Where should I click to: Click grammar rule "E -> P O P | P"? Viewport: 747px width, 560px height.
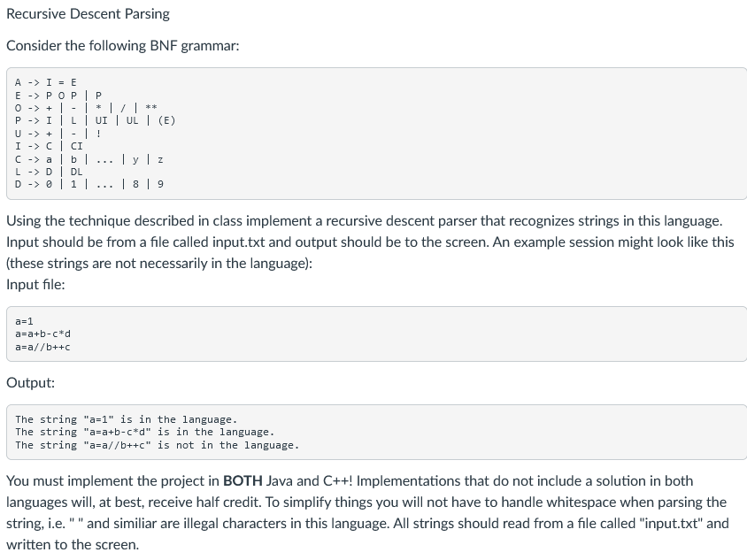(x=58, y=96)
